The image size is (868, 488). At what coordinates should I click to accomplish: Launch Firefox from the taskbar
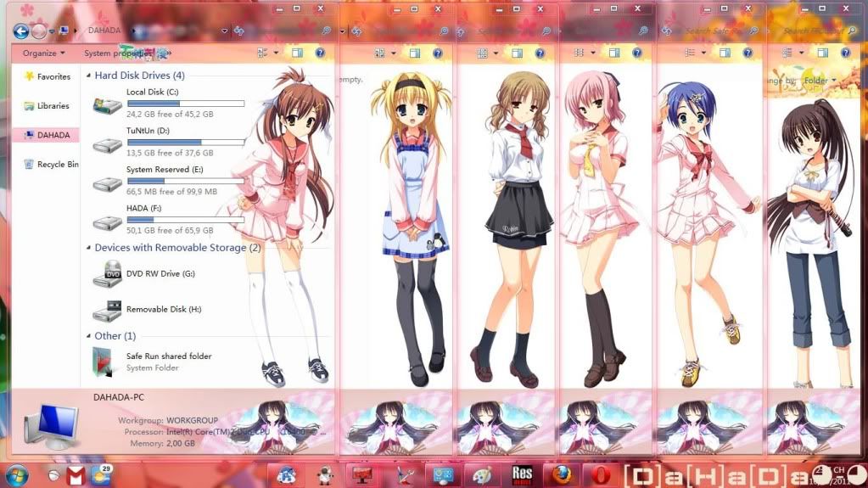[x=561, y=474]
